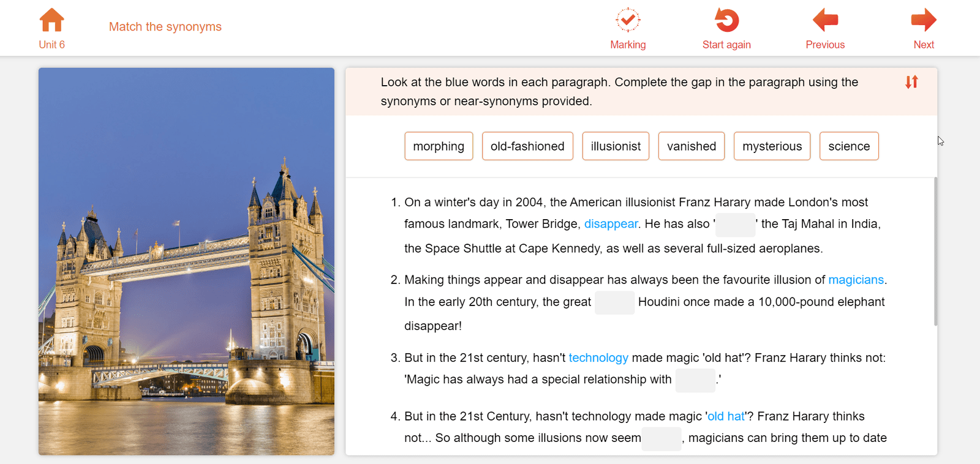The width and height of the screenshot is (980, 464).
Task: Click the gap after 'special relationship with'
Action: pos(695,380)
